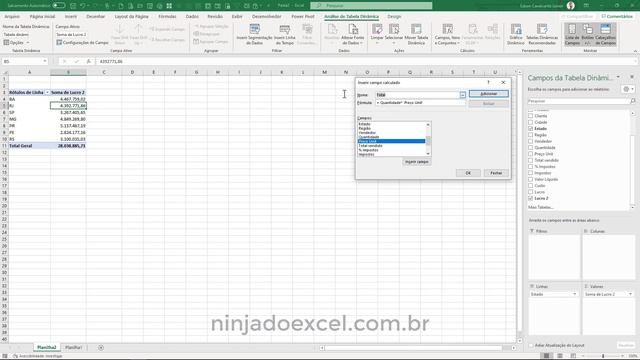Click Inserir Linha do Tempo icon
The height and width of the screenshot is (360, 640).
tap(284, 29)
